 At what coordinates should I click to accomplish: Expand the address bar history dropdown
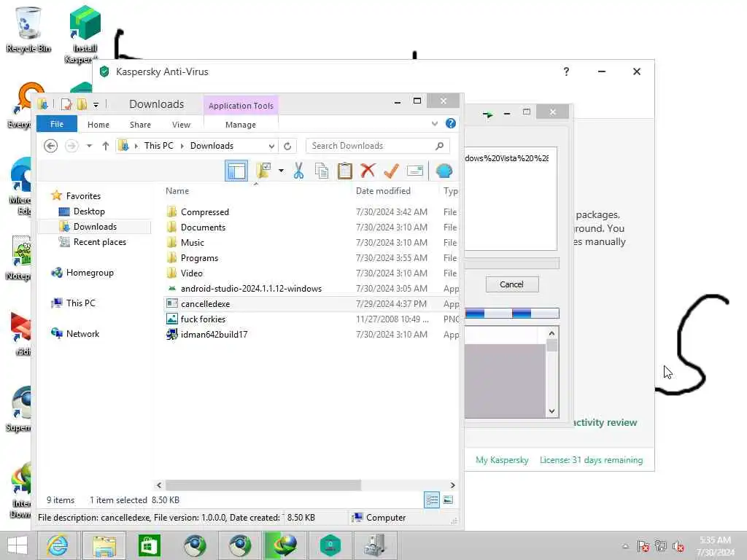271,146
